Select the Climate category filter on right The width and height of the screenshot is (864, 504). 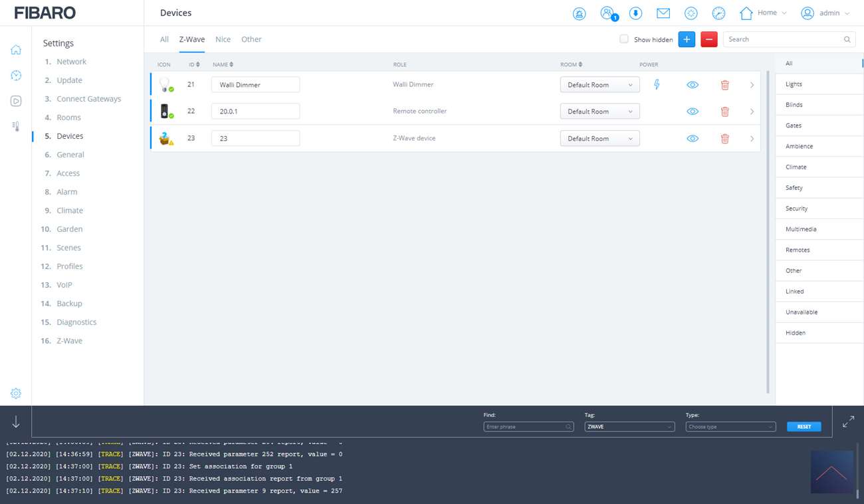(x=796, y=167)
